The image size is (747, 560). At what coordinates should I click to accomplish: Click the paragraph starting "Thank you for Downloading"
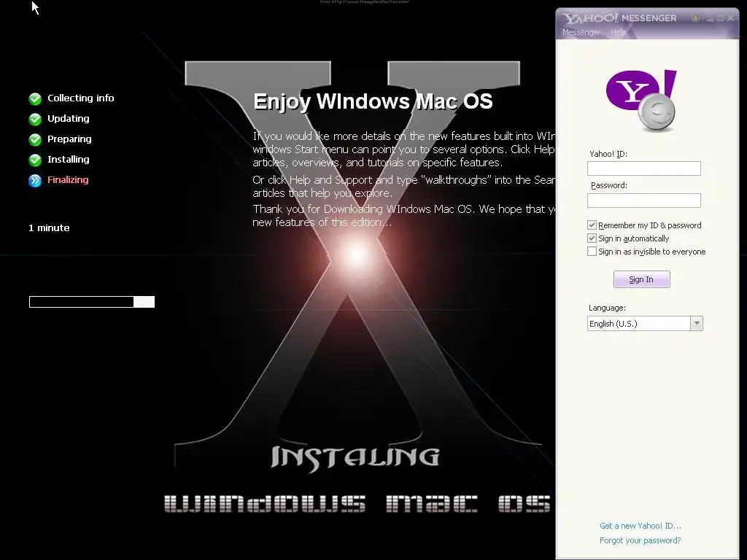[404, 216]
